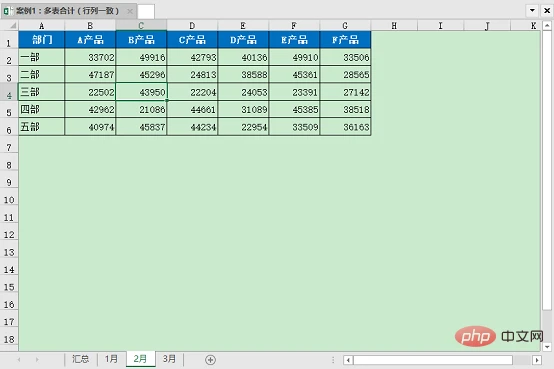554x369 pixels.
Task: Click horizontal scrollbar left arrow
Action: click(348, 360)
